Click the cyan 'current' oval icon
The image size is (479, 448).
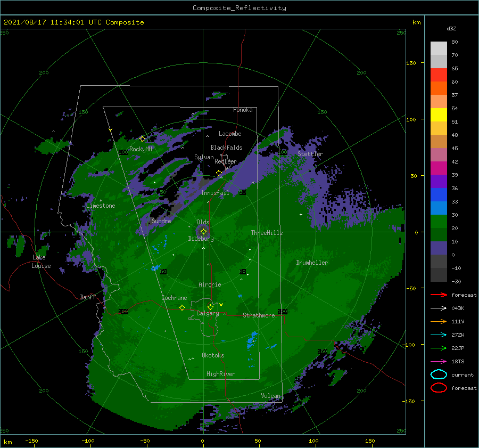click(x=439, y=374)
